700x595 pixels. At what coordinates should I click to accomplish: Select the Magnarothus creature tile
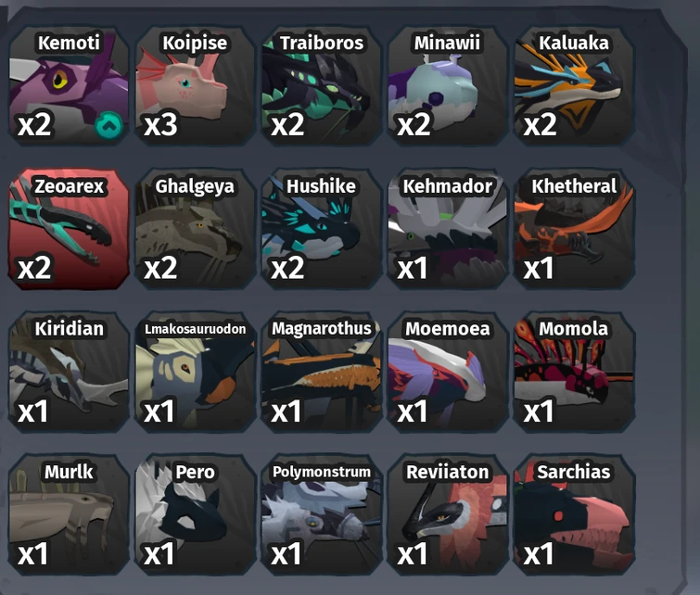click(x=322, y=372)
